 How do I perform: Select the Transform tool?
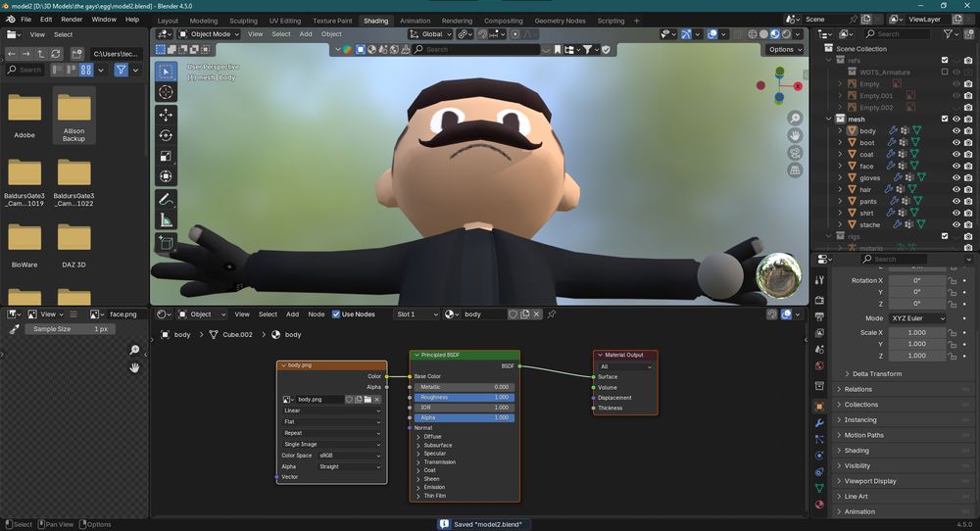(x=166, y=176)
